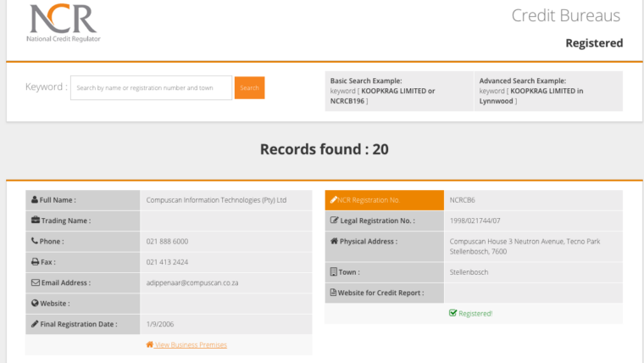Click the Advanced Search Example box

[548, 91]
